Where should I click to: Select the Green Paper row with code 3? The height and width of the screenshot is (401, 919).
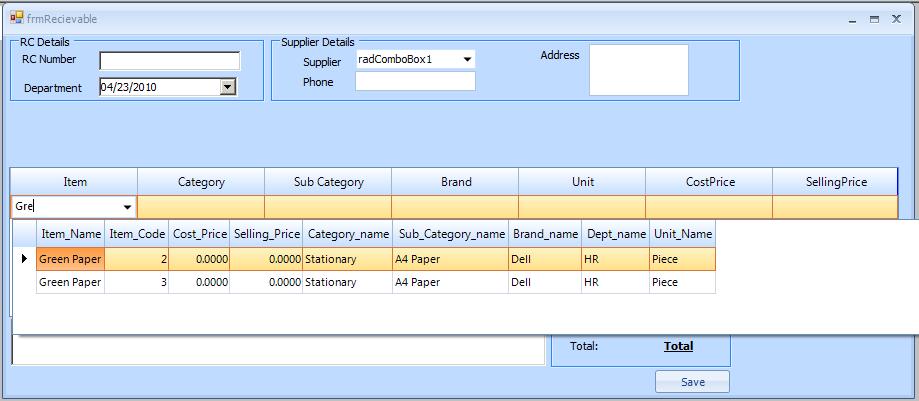click(x=71, y=282)
